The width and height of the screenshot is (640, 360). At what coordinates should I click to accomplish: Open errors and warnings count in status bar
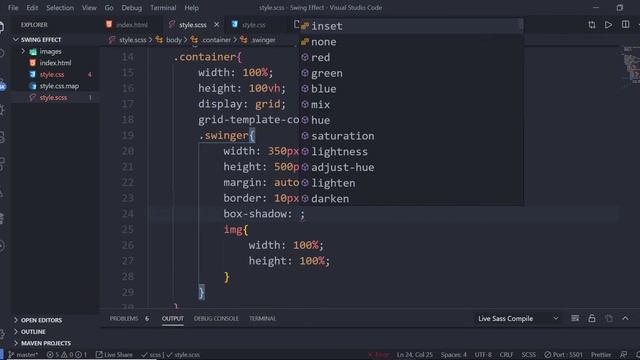pos(67,355)
